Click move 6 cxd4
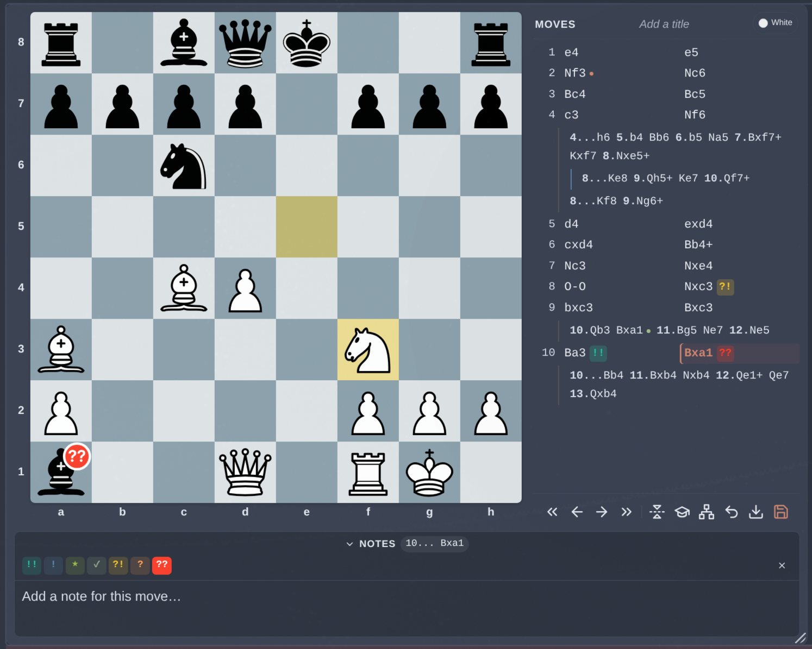 tap(578, 245)
